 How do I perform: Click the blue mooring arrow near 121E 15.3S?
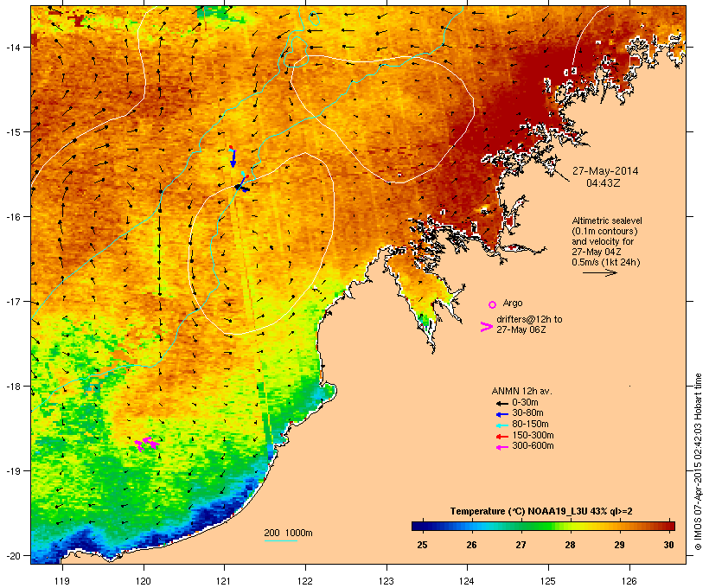(x=233, y=157)
